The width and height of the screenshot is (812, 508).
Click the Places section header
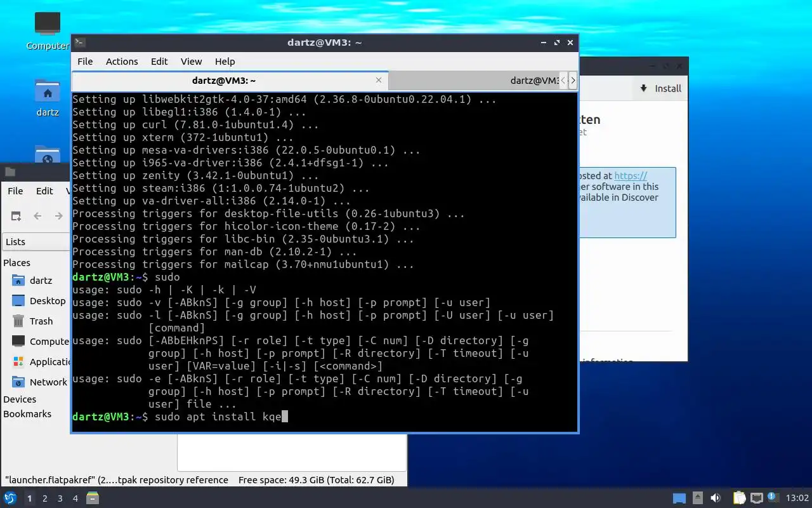tap(16, 262)
